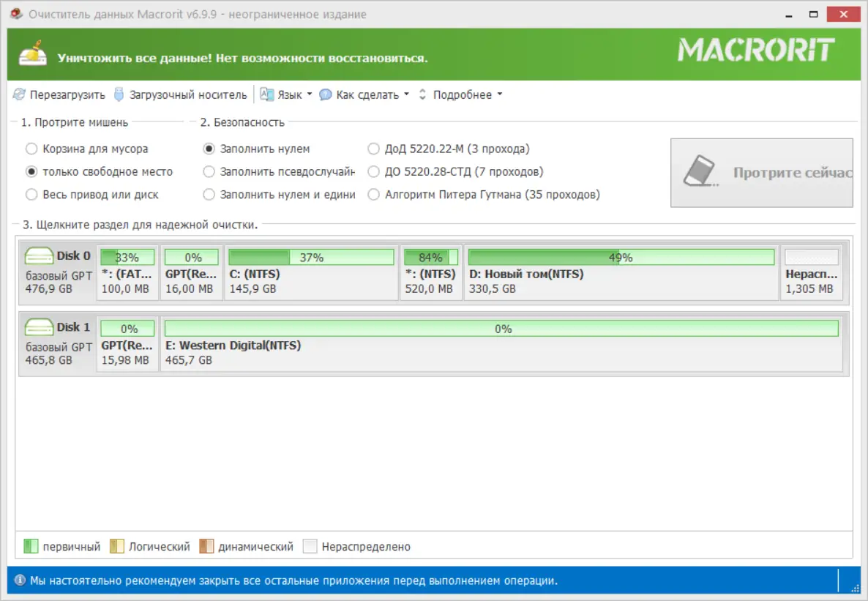
Task: Click the Disk 0 drive icon
Action: click(39, 256)
